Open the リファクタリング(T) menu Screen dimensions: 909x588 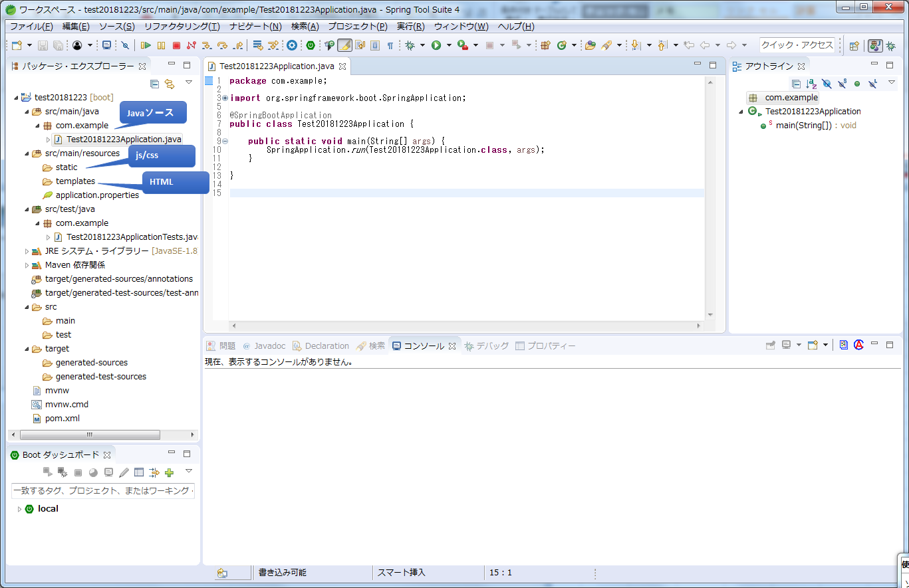pyautogui.click(x=182, y=27)
